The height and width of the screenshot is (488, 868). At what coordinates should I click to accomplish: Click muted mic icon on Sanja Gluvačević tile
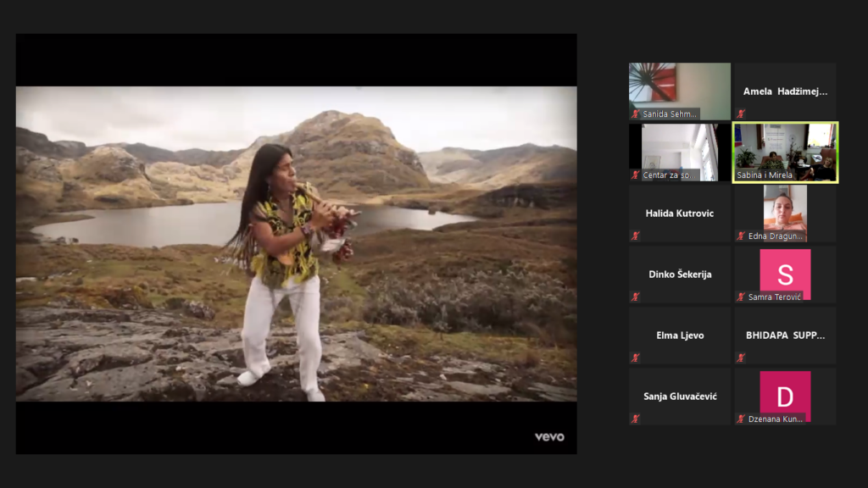[x=635, y=419]
